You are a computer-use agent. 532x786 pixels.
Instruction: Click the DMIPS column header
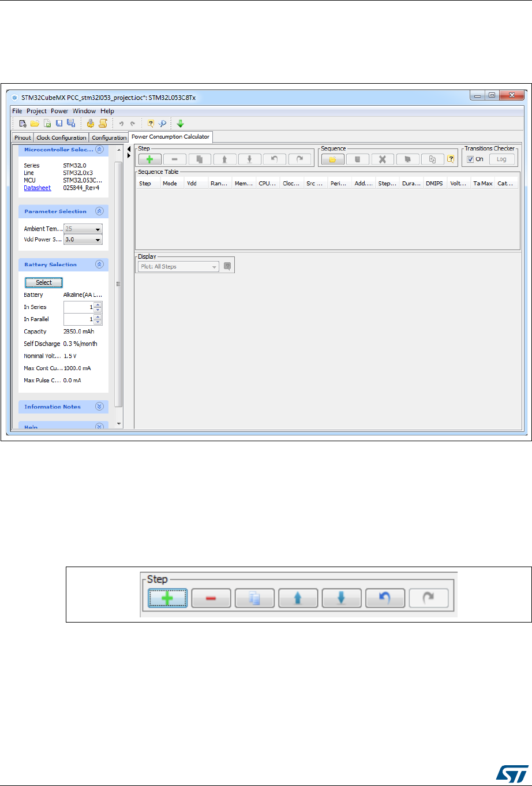435,183
